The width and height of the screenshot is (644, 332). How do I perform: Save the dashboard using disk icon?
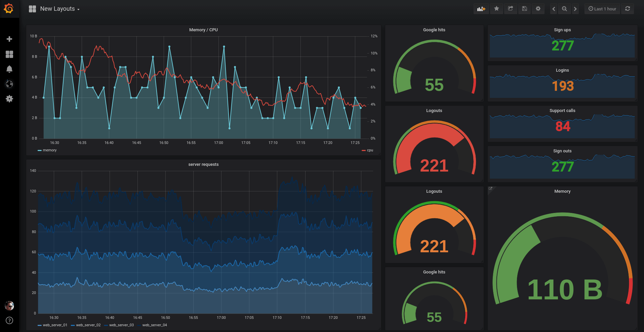(x=524, y=9)
